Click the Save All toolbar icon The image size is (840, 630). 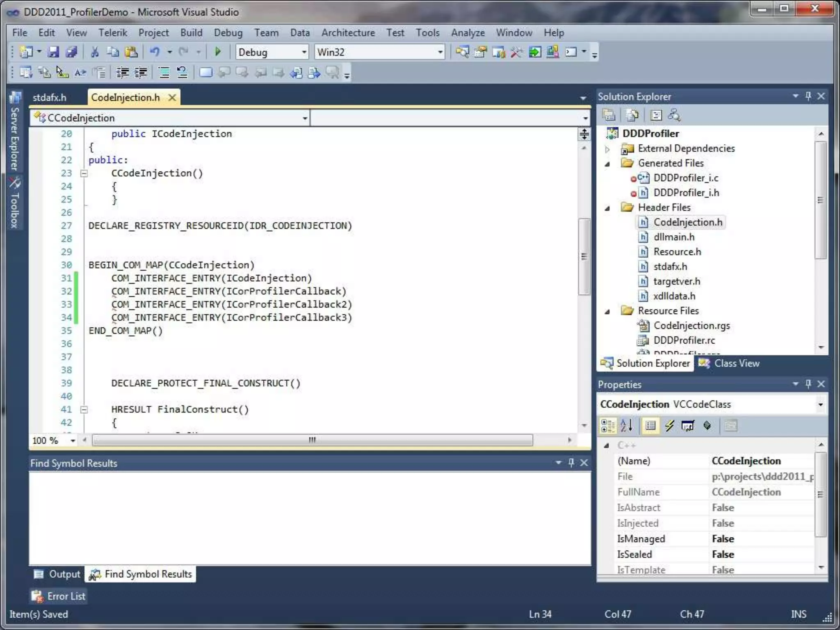point(71,52)
